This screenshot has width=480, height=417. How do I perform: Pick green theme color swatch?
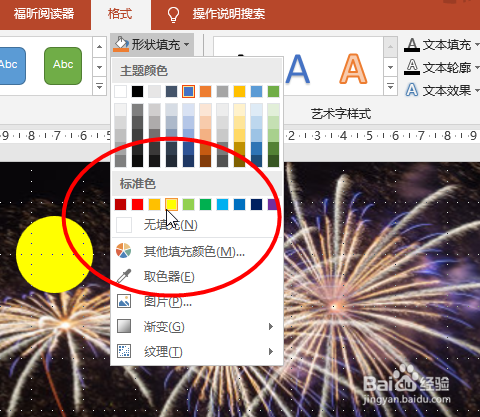coord(273,91)
